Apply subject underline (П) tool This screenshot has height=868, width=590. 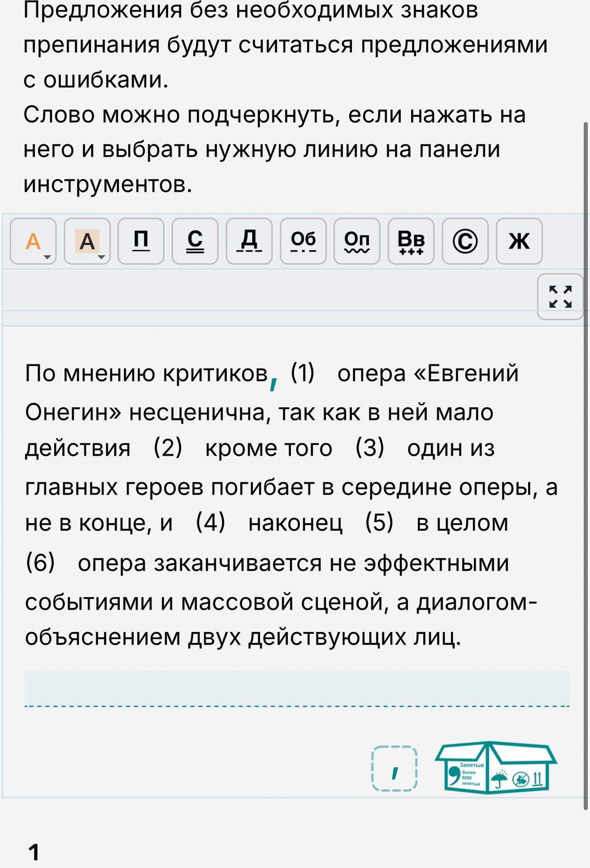141,241
